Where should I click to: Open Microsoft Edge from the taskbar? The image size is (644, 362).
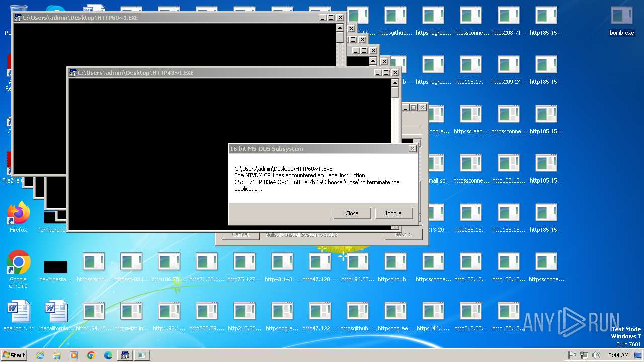click(x=108, y=355)
